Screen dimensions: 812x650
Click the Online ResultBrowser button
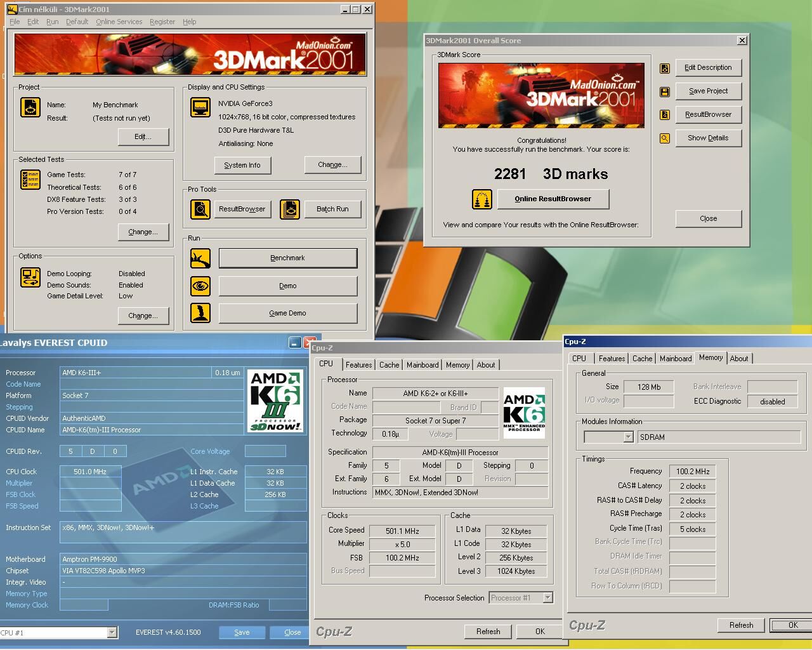(553, 199)
